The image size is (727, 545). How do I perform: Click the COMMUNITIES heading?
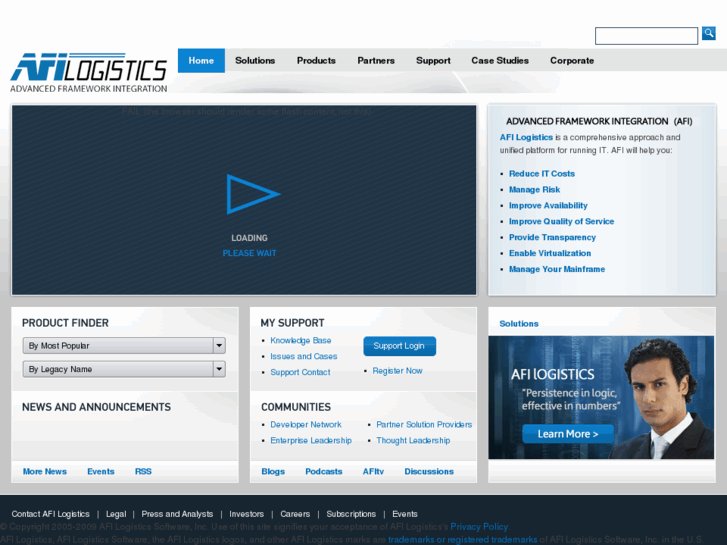(296, 407)
